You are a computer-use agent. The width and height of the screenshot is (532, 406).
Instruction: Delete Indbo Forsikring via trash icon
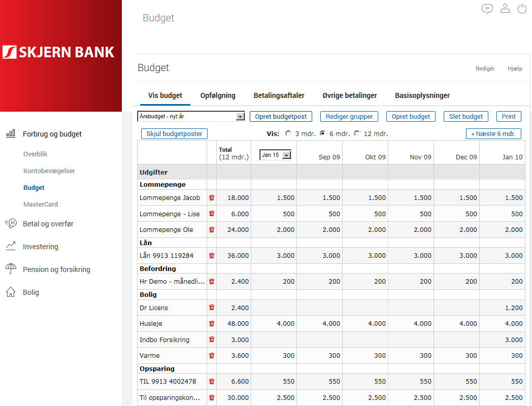pyautogui.click(x=212, y=339)
